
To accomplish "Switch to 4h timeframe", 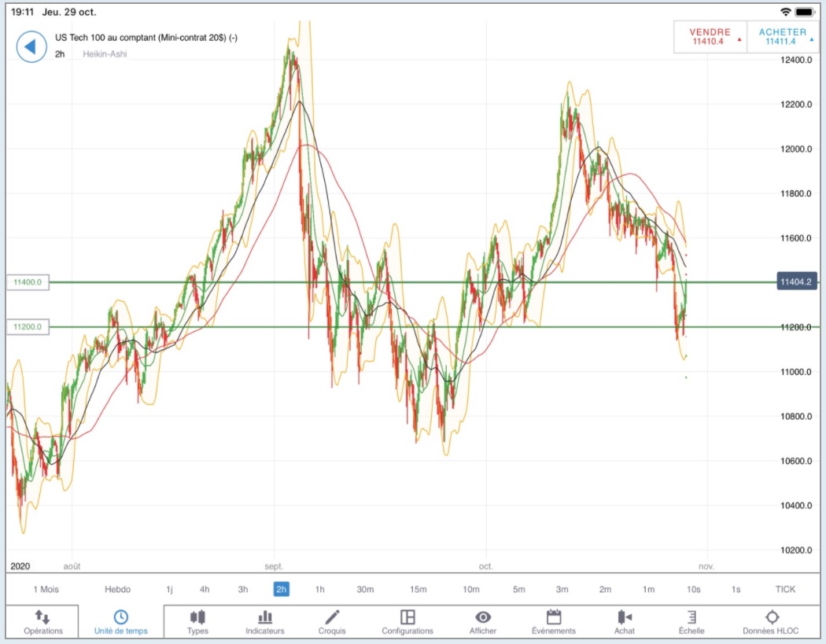I will [x=205, y=589].
